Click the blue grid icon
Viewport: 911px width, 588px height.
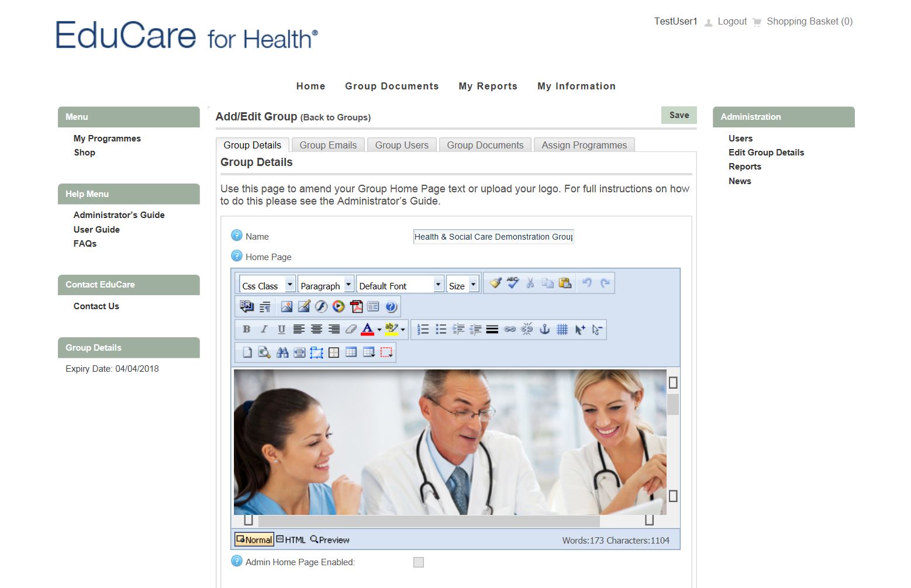coord(562,329)
